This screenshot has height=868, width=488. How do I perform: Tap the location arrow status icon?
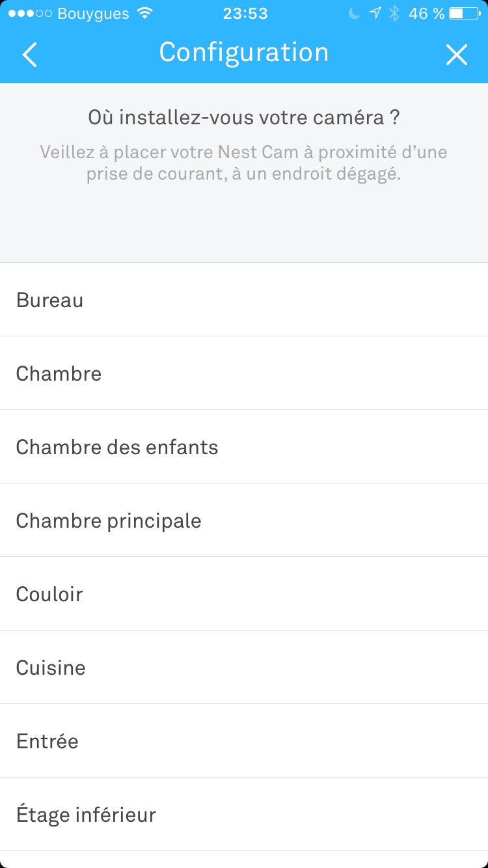(x=375, y=14)
